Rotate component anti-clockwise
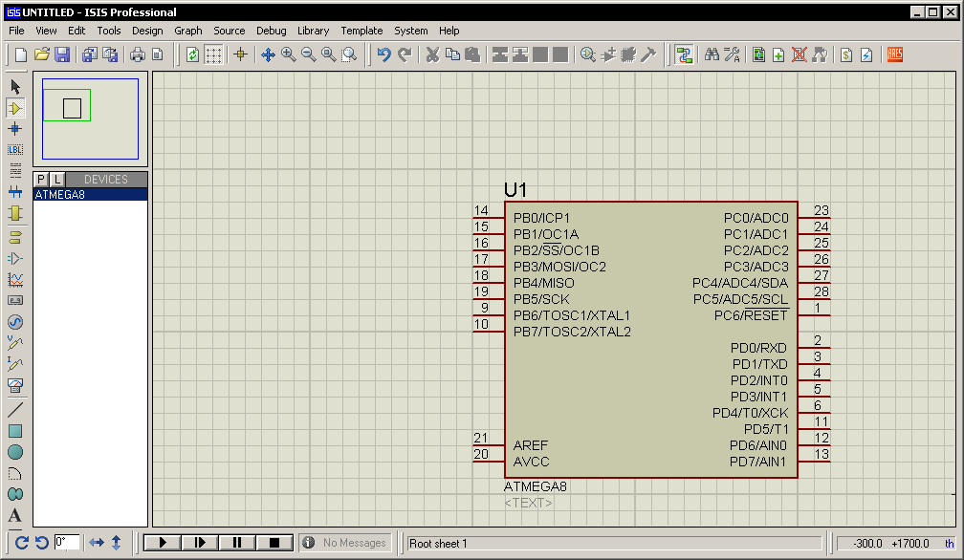The image size is (964, 560). click(42, 543)
